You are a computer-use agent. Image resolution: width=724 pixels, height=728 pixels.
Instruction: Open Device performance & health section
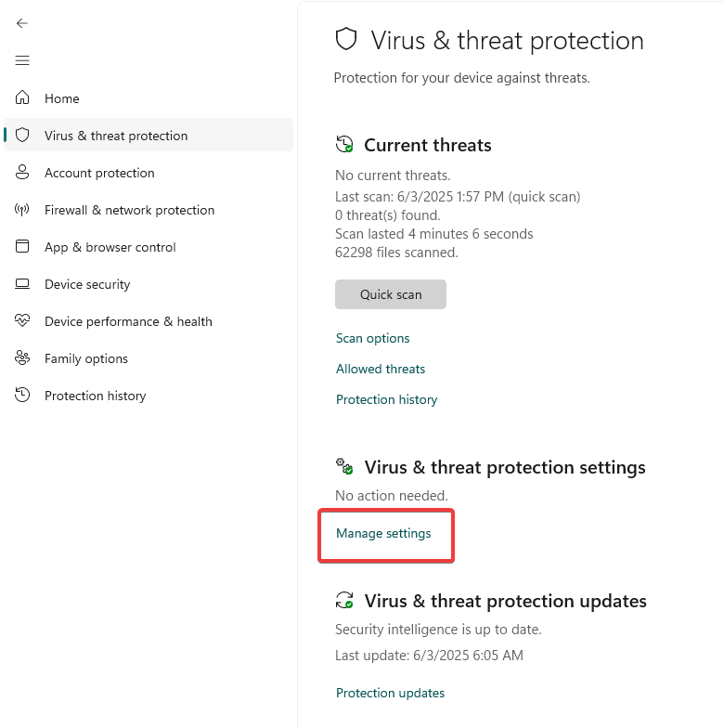point(128,321)
